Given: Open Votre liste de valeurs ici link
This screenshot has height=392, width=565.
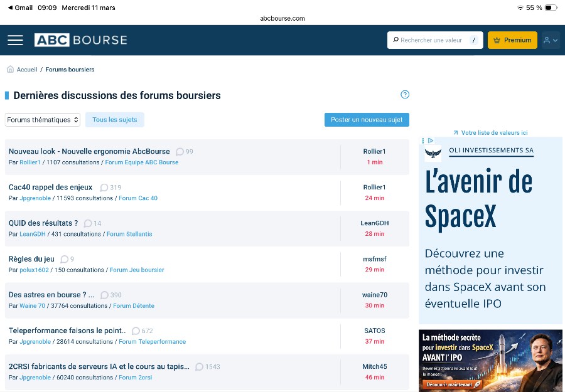Looking at the screenshot, I should tap(494, 133).
